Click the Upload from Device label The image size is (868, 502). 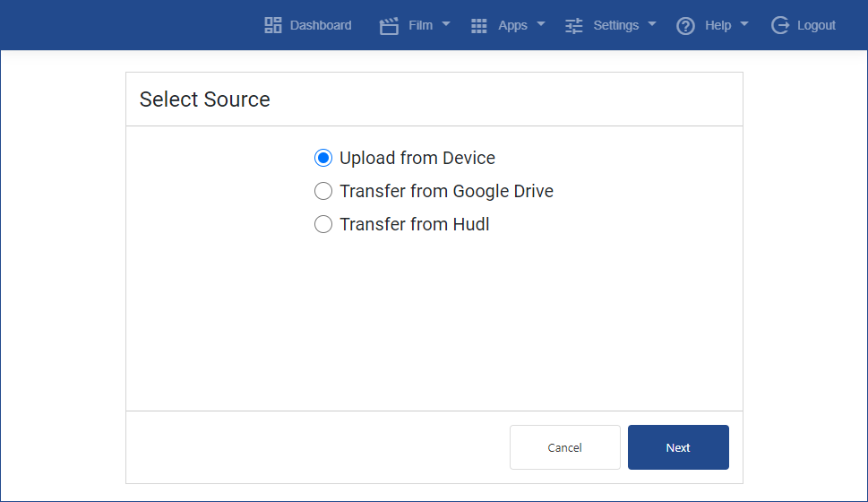(417, 158)
